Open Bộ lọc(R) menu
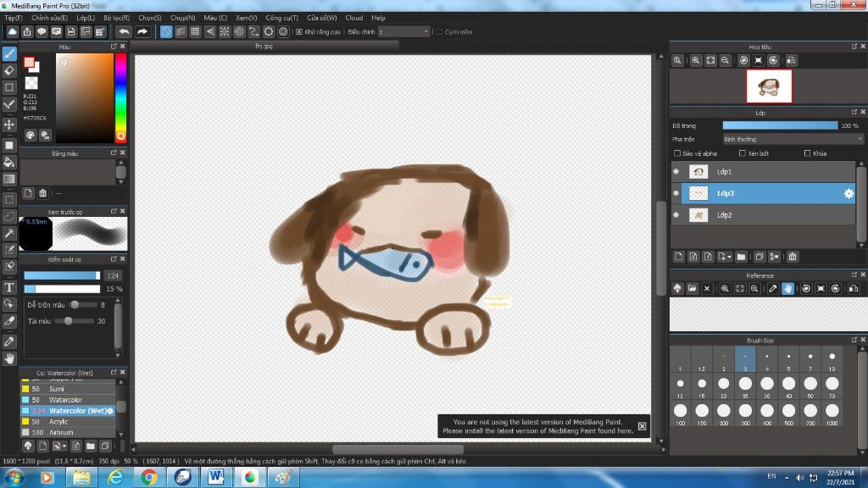Image resolution: width=868 pixels, height=488 pixels. click(116, 18)
